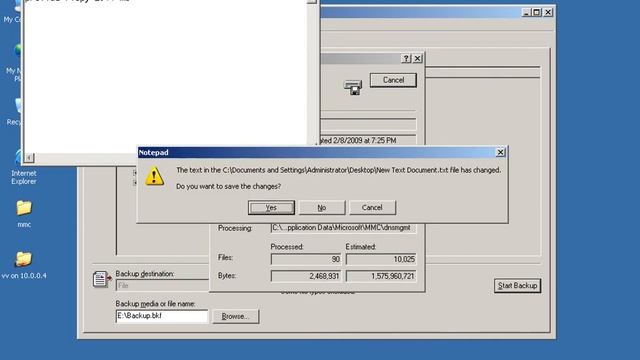Click No in the Notepad save prompt
This screenshot has width=640, height=360.
[x=322, y=207]
